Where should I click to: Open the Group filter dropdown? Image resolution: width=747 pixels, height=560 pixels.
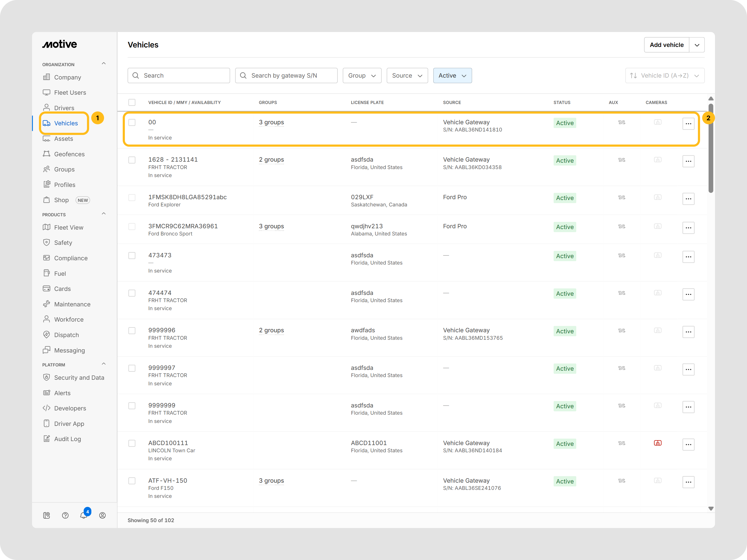(x=362, y=76)
